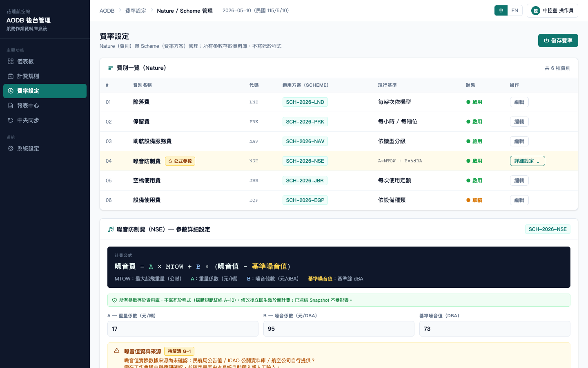588x368 pixels.
Task: Click the 共 6 種費別 count text
Action: (x=557, y=68)
